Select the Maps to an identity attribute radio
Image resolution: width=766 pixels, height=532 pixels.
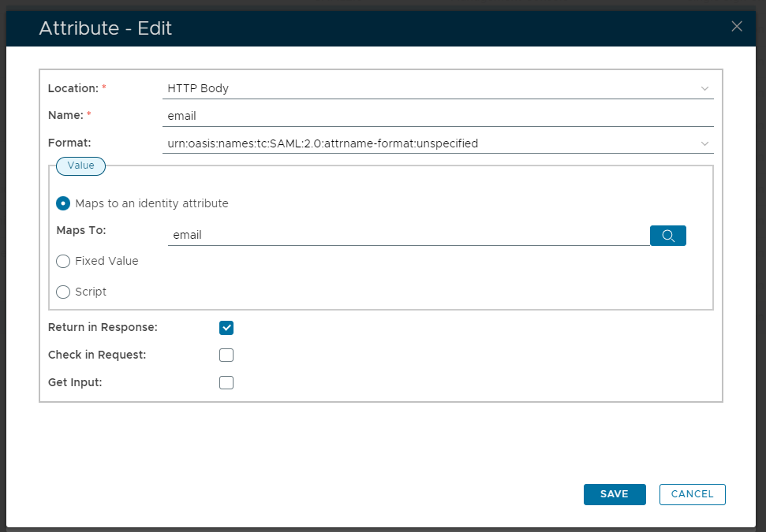click(63, 203)
